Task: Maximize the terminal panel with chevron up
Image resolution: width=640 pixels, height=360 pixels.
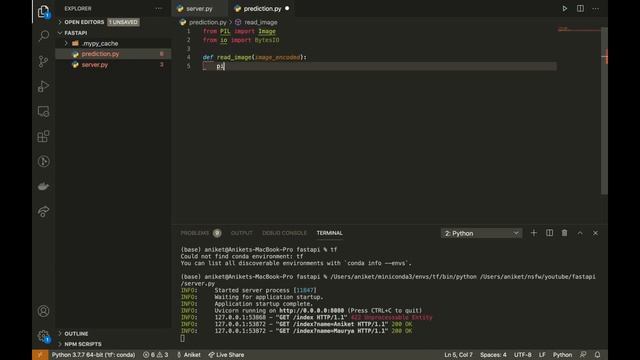Action: [x=580, y=233]
